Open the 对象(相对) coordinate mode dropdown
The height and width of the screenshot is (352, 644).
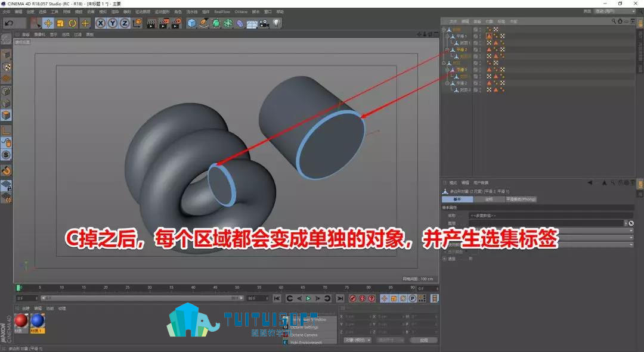[358, 340]
